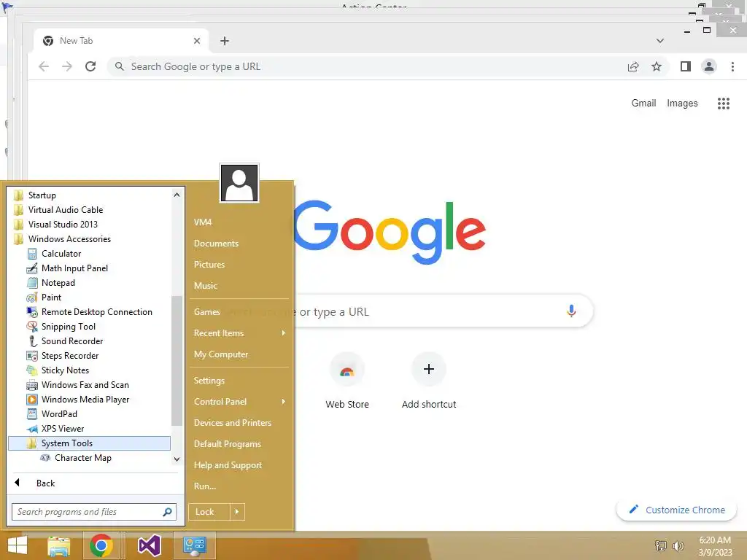Click the Chrome reload button
Image resolution: width=747 pixels, height=560 pixels.
[90, 66]
